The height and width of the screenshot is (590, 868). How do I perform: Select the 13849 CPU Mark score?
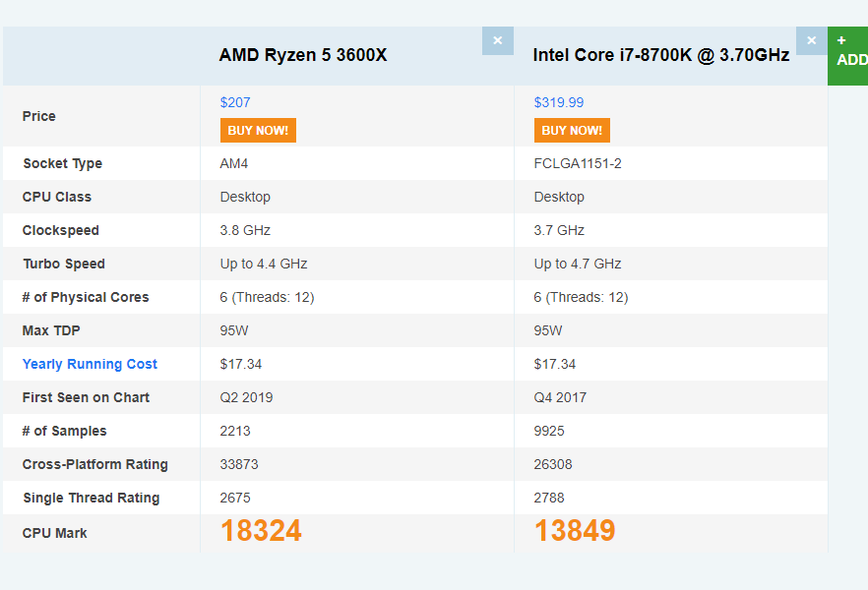coord(575,531)
